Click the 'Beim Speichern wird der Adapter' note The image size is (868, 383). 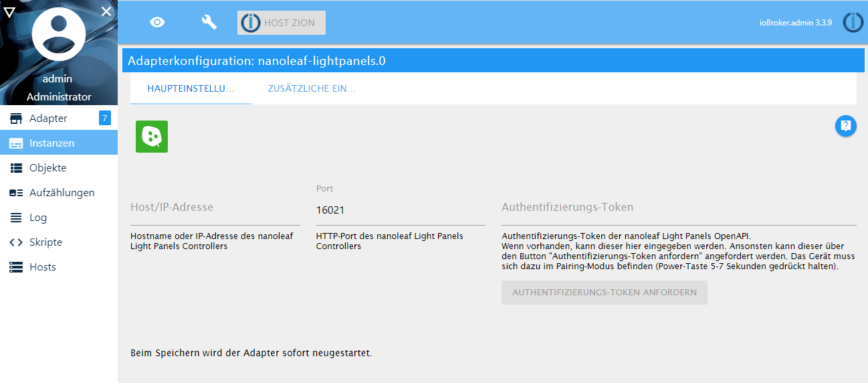(x=251, y=352)
